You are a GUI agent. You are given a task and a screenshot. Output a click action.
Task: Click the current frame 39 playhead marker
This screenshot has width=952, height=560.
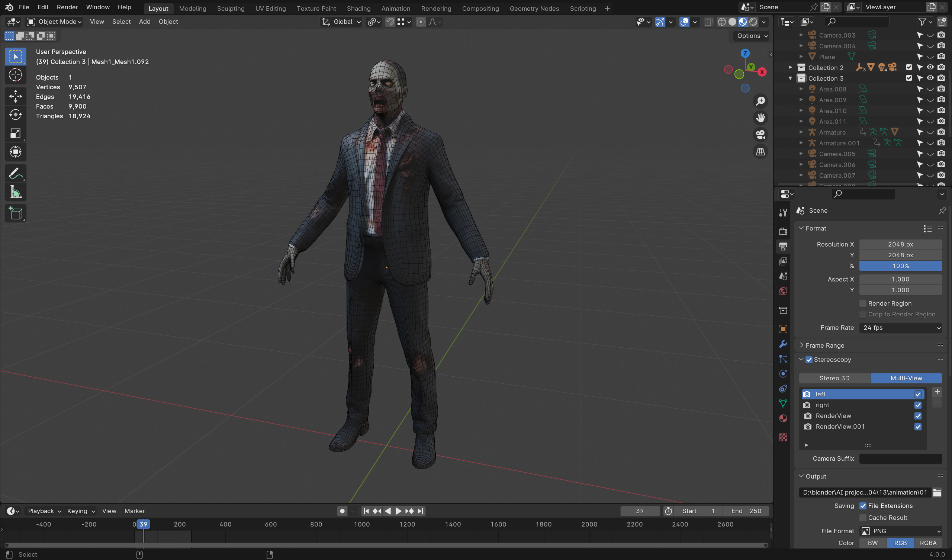143,524
